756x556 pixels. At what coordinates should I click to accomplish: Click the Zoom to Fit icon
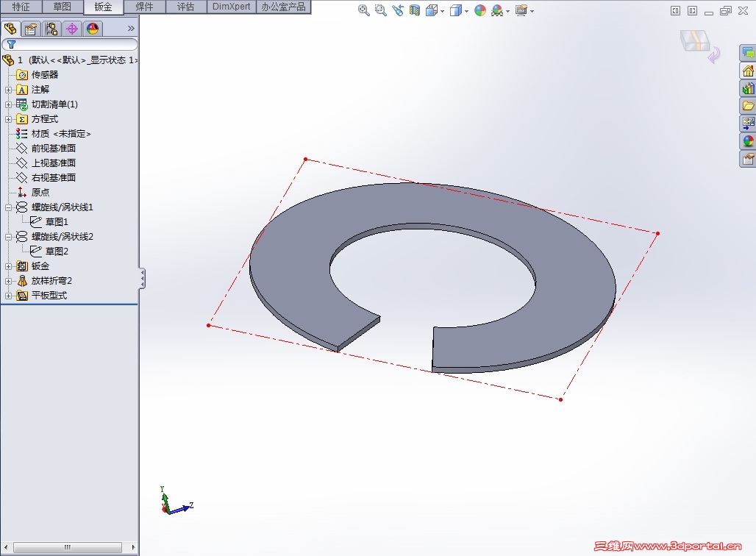coord(364,10)
